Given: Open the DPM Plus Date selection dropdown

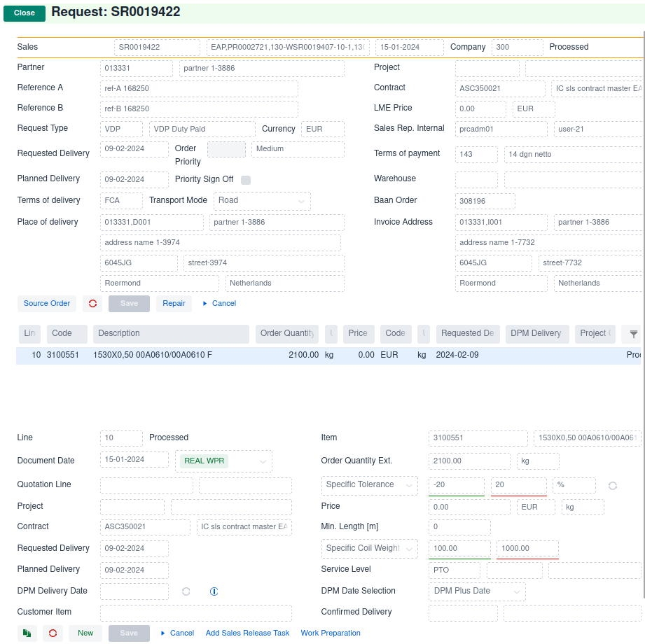Looking at the screenshot, I should tap(477, 591).
